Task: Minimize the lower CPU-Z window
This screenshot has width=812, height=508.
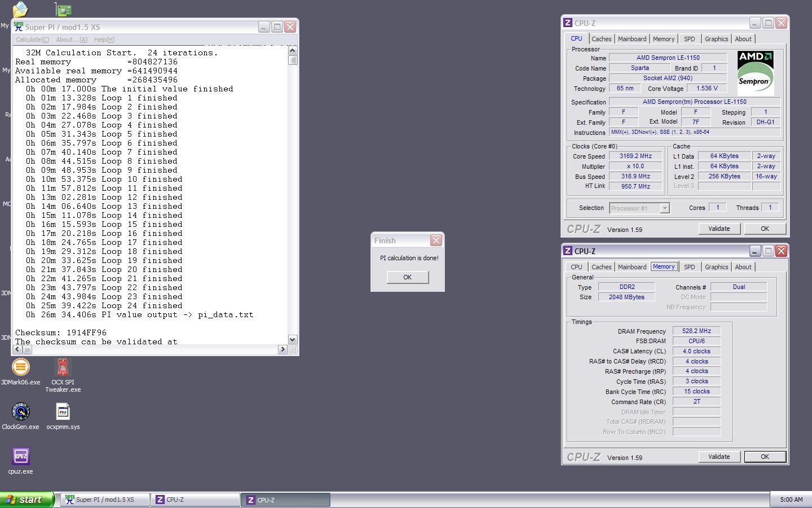Action: pos(755,251)
